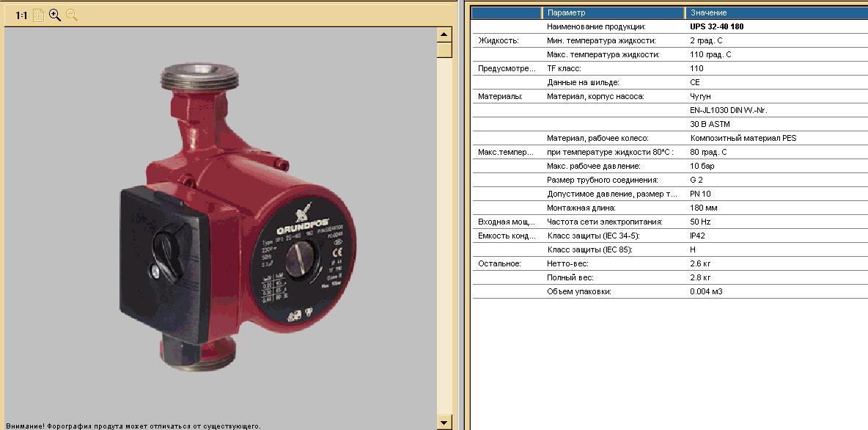Viewport: 868px width, 430px height.
Task: Click the image pane vertical scrollbar thumb
Action: point(444,51)
